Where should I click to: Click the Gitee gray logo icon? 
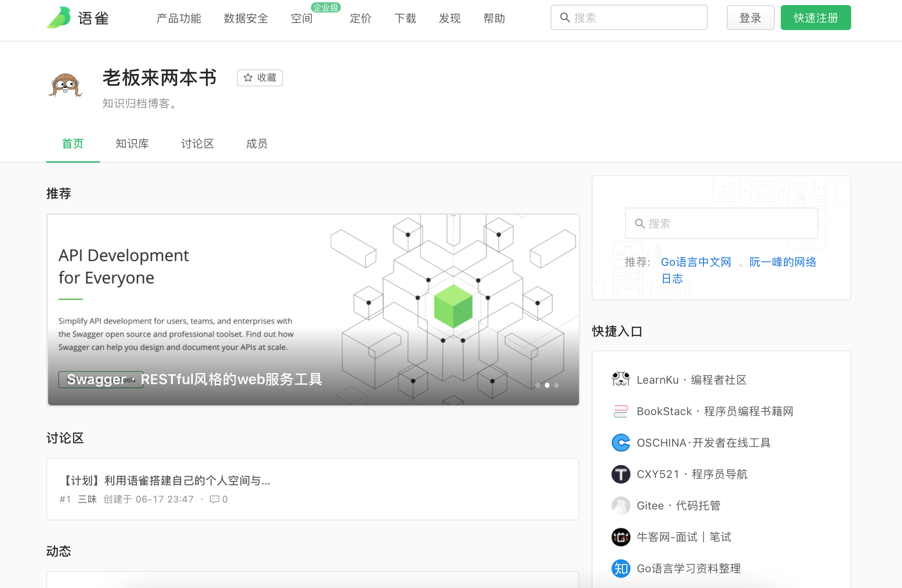pyautogui.click(x=621, y=505)
